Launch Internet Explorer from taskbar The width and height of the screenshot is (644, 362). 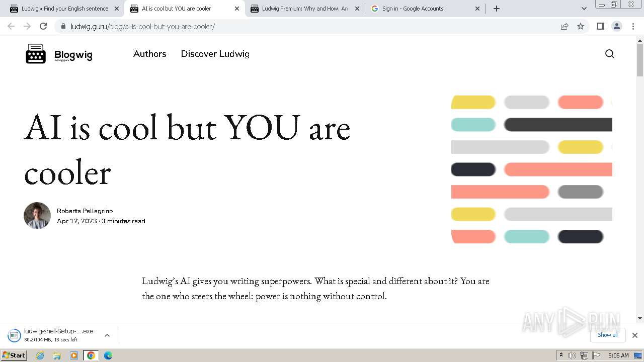click(x=40, y=355)
